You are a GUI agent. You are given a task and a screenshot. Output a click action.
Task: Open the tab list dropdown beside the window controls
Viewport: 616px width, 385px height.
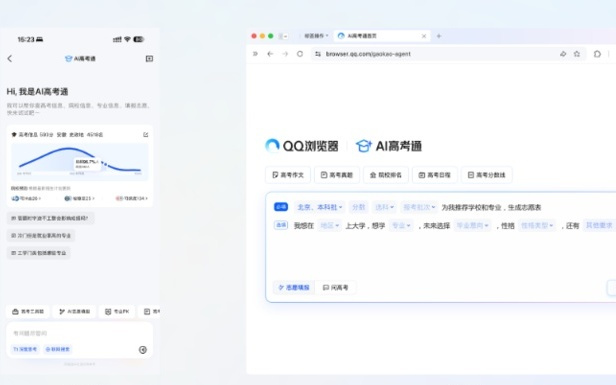point(283,36)
